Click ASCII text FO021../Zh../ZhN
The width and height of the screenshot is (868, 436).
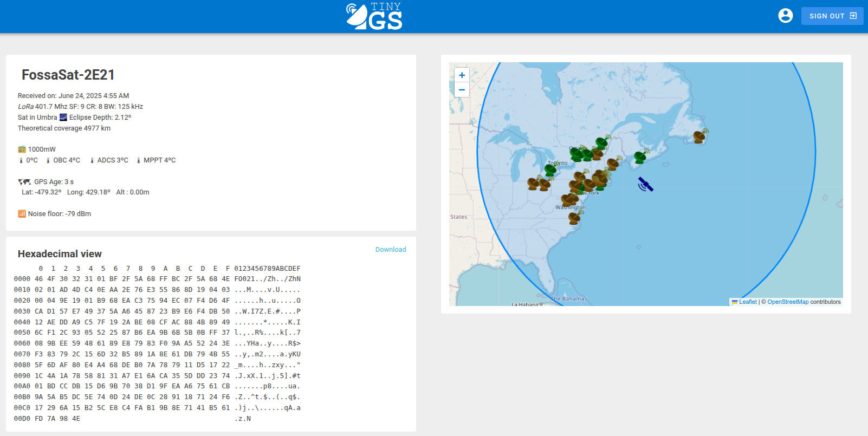(268, 279)
